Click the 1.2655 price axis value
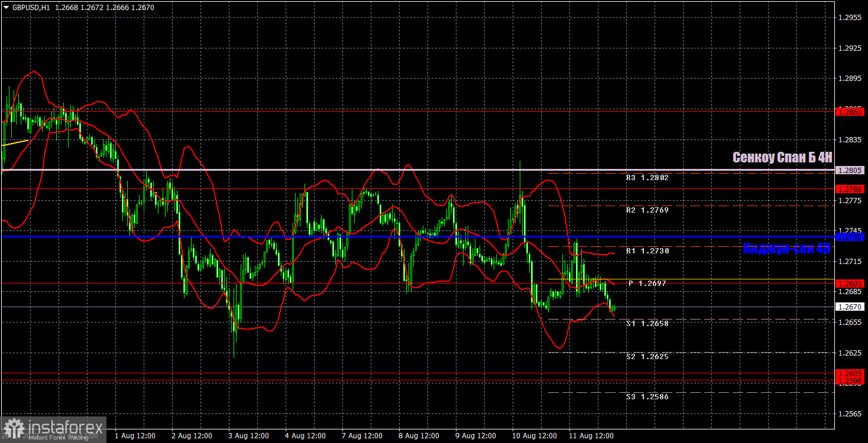 (x=851, y=323)
